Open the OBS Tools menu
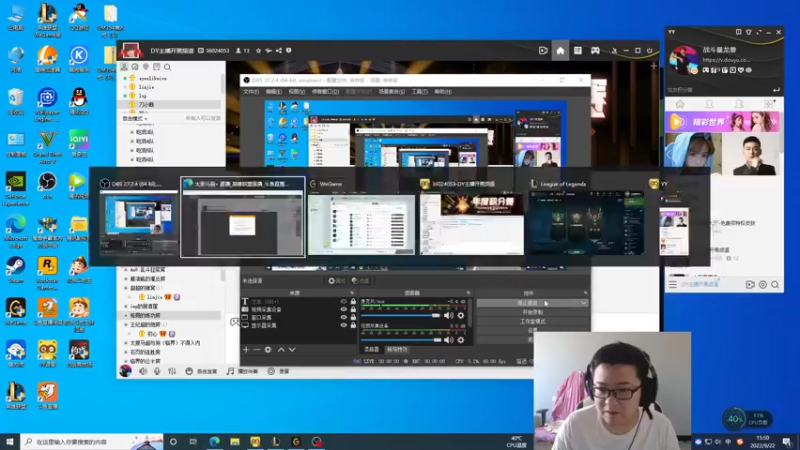The width and height of the screenshot is (800, 450). click(419, 92)
